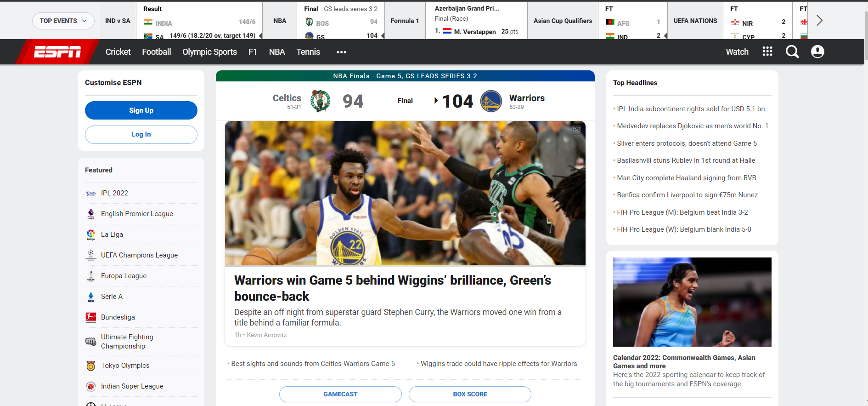The width and height of the screenshot is (868, 406).
Task: Click the La Liga icon
Action: (91, 234)
